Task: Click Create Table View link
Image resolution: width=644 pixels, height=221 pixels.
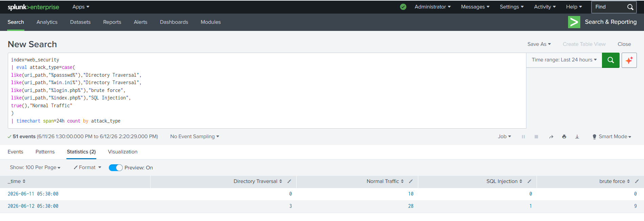Action: [584, 44]
